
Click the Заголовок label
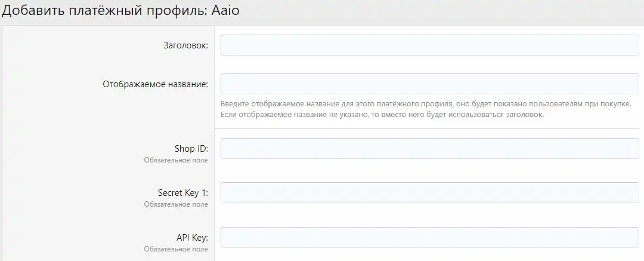(185, 45)
